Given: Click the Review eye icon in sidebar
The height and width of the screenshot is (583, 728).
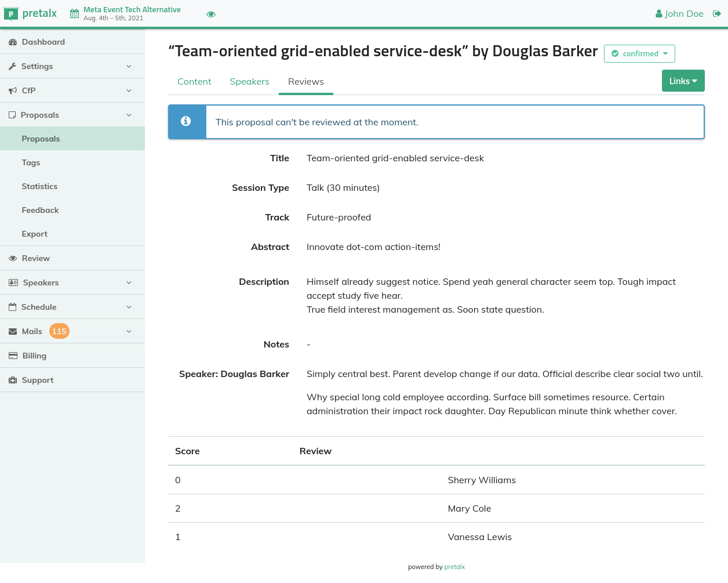Looking at the screenshot, I should point(13,259).
